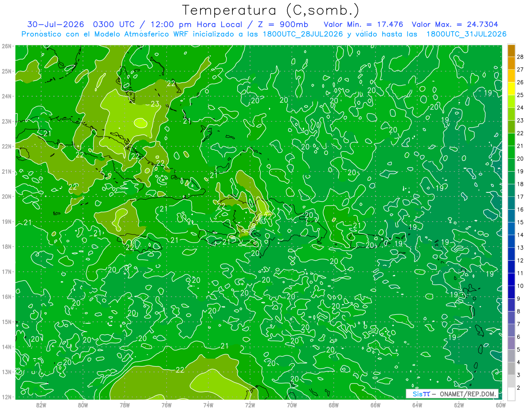Click the title "Temperatura (C,somb.)"
Image resolution: width=532 pixels, height=411 pixels.
pos(271,10)
